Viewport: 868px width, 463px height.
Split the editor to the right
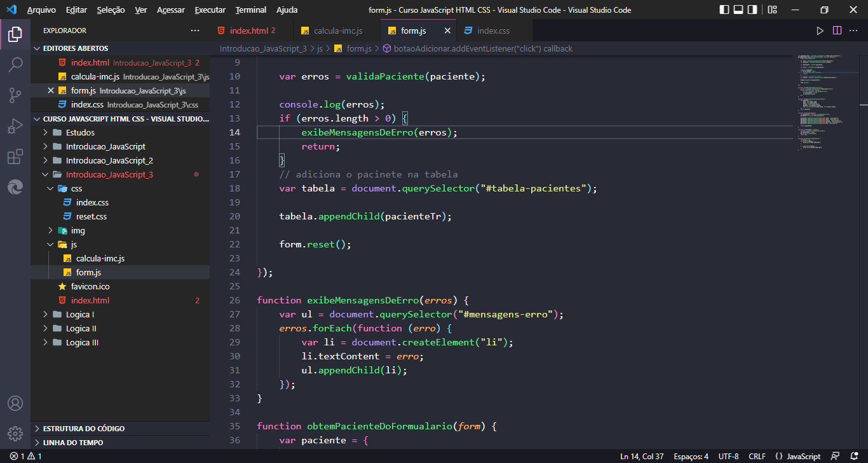coord(837,31)
